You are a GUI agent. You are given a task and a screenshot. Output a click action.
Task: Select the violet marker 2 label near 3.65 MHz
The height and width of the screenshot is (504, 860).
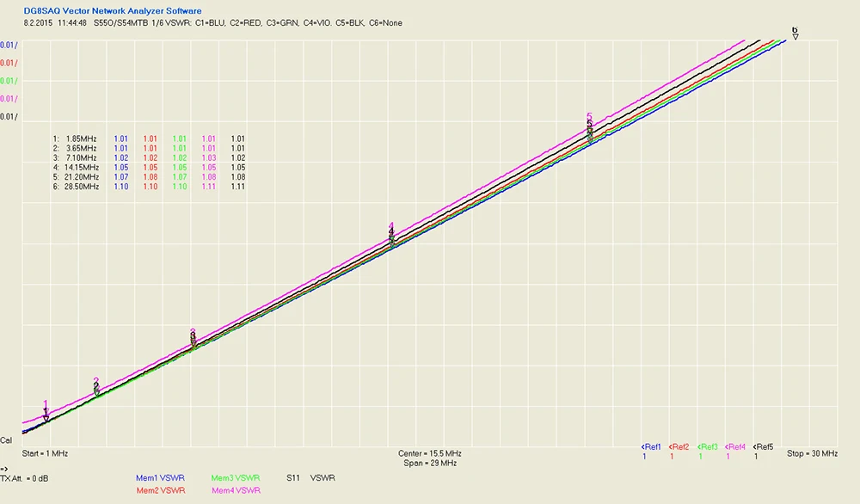pos(96,381)
